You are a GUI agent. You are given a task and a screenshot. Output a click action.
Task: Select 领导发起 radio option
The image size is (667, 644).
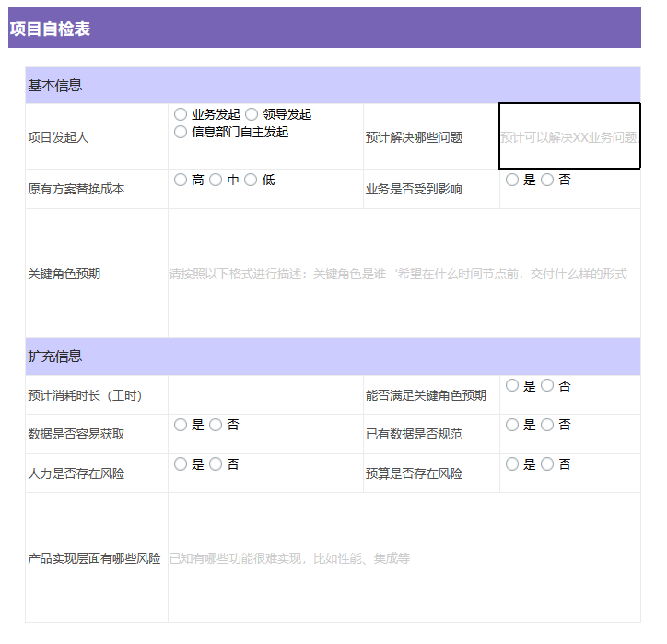[x=252, y=114]
